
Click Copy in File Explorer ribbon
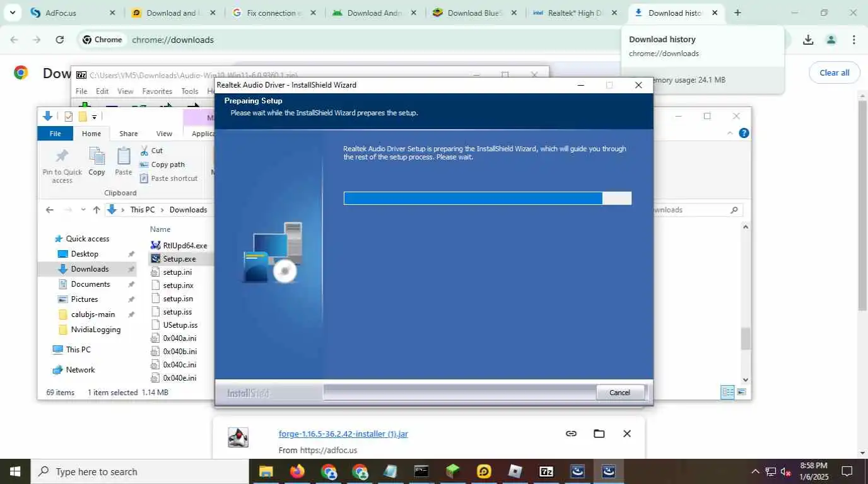point(97,161)
